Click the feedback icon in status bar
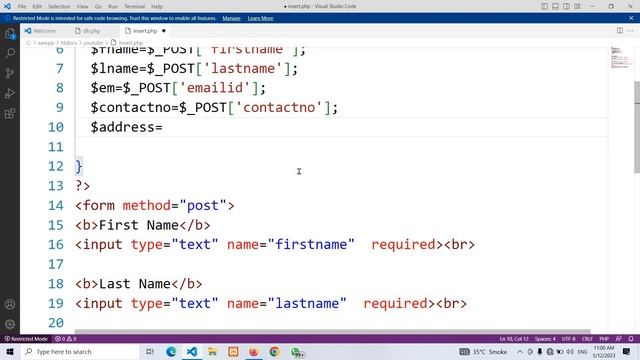Viewport: 640px width, 360px height. click(619, 339)
